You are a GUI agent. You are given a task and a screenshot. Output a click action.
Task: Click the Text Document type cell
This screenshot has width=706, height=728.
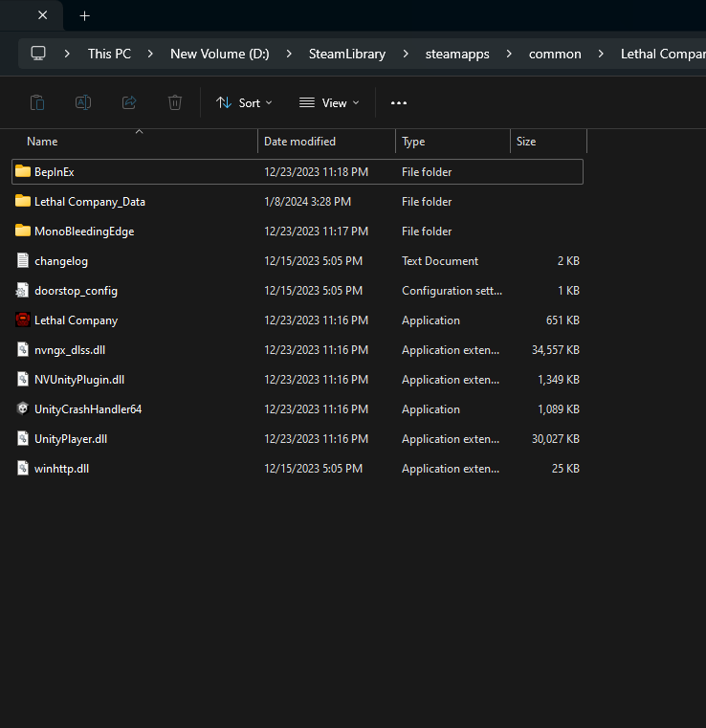tap(439, 261)
